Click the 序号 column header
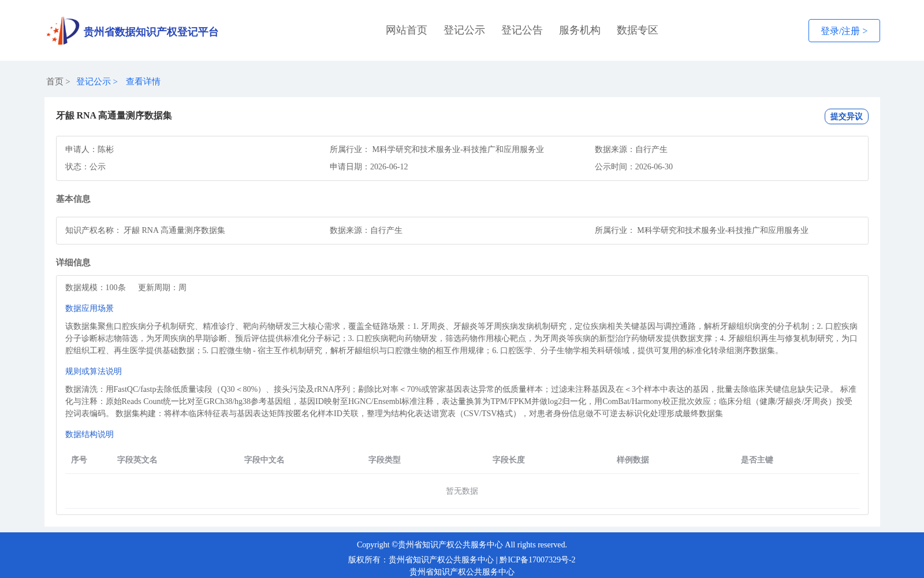The width and height of the screenshot is (924, 578). tap(79, 460)
